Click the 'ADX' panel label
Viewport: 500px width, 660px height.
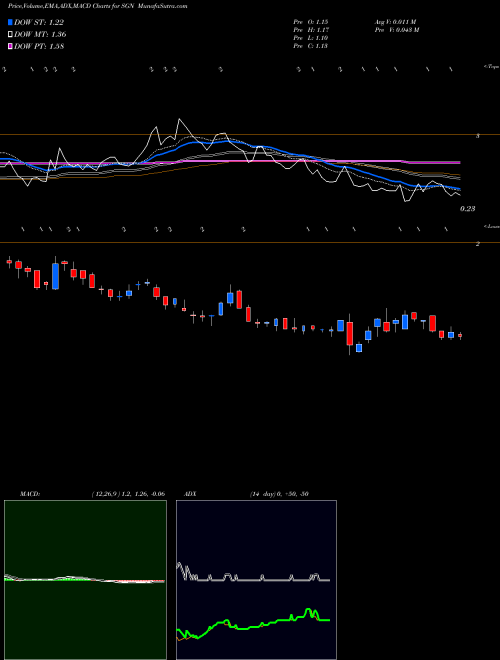click(x=190, y=494)
